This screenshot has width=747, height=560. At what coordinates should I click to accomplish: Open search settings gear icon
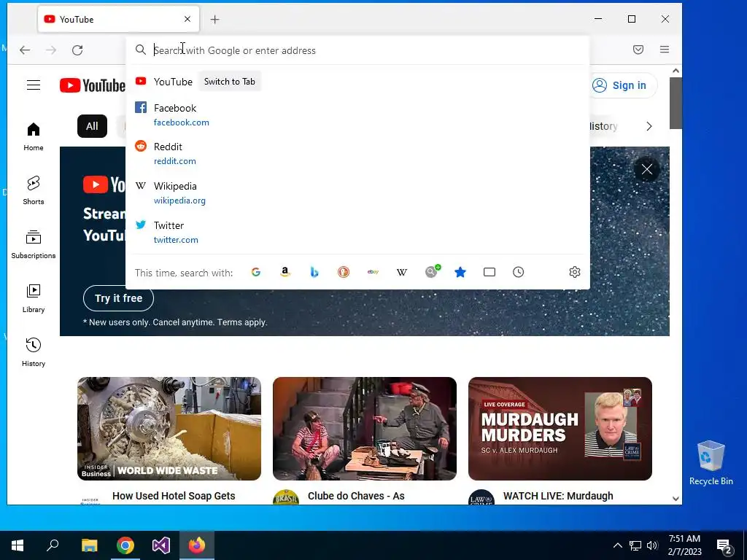coord(575,272)
